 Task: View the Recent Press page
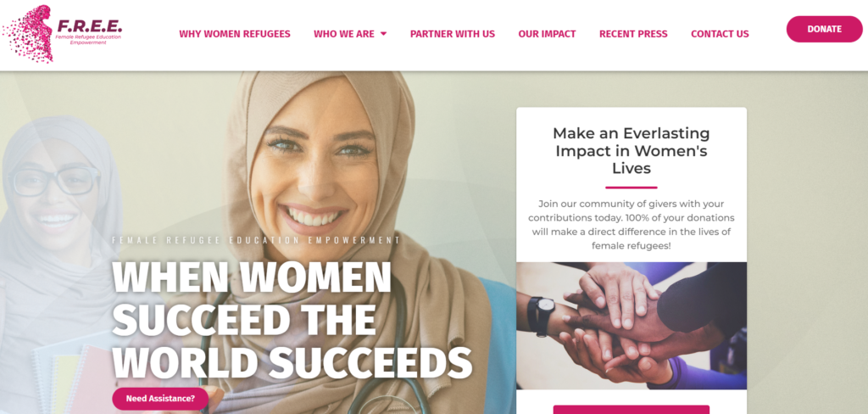[x=633, y=34]
